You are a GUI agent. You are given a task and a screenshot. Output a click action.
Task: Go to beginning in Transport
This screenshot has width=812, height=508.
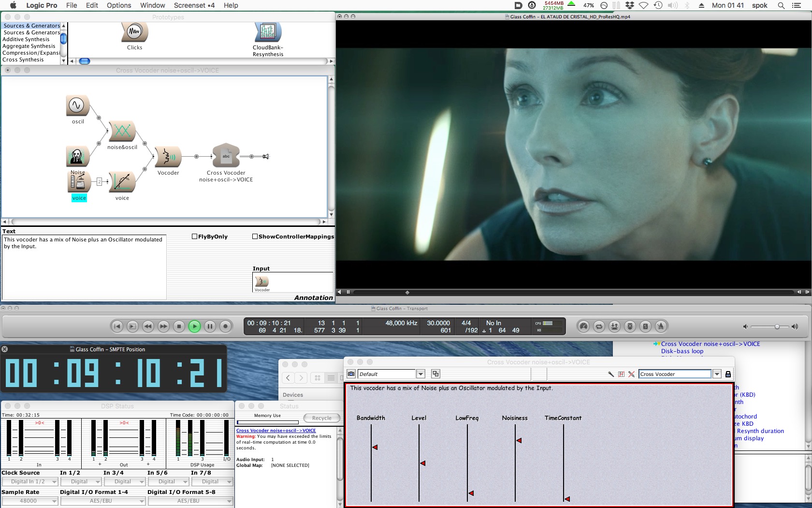(117, 326)
